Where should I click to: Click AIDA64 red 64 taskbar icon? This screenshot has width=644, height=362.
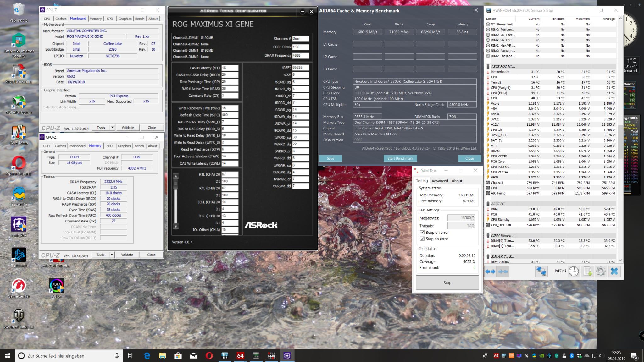pyautogui.click(x=240, y=356)
